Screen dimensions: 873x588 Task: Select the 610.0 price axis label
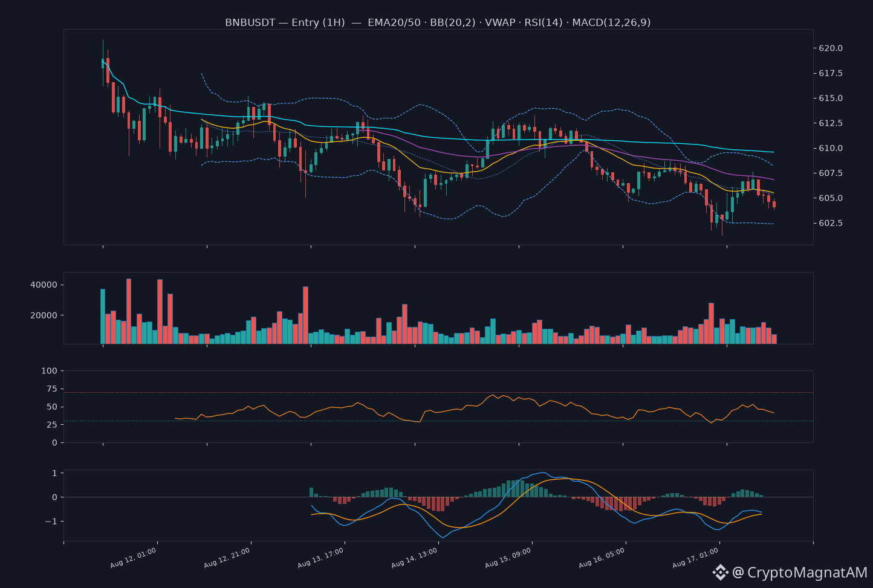831,148
